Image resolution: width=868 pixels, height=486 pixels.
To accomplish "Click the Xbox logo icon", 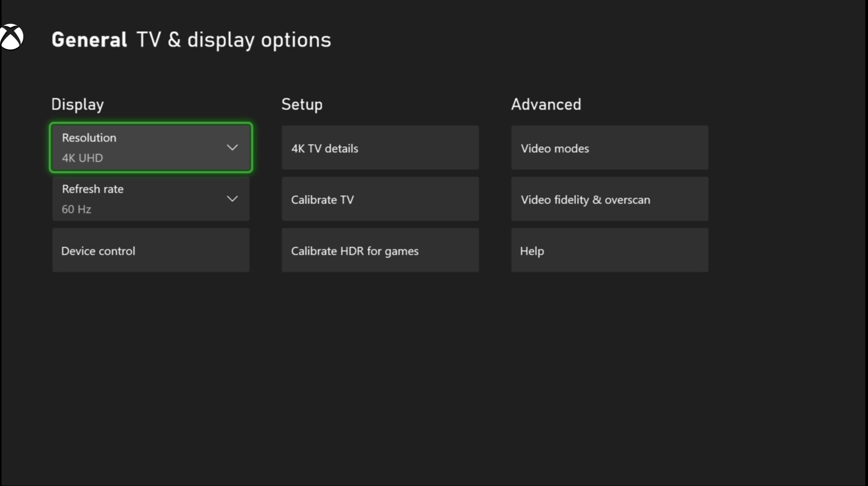I will point(12,37).
